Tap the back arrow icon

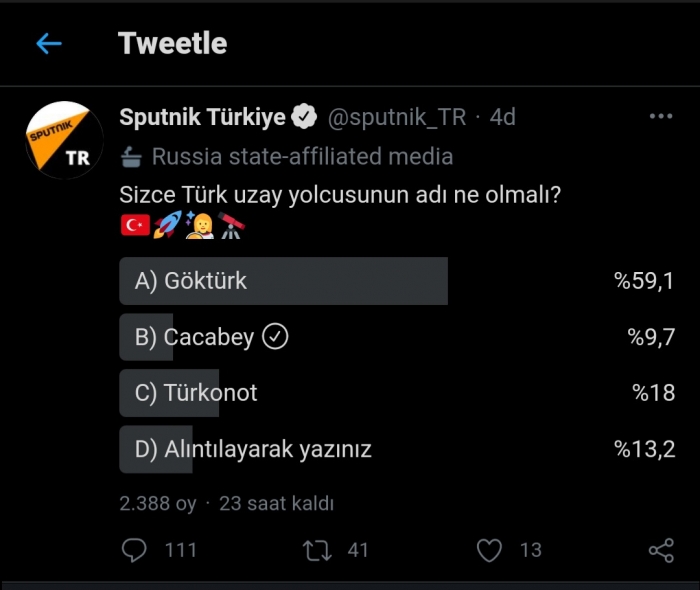48,43
